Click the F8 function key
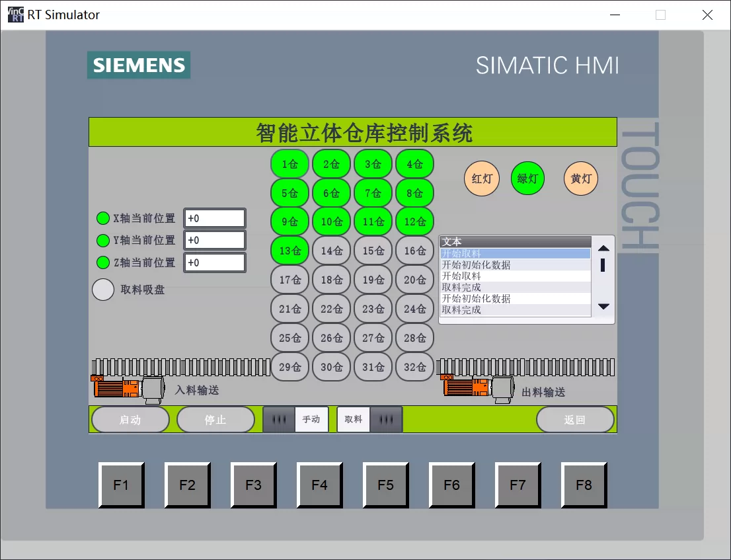This screenshot has width=731, height=560. (584, 485)
